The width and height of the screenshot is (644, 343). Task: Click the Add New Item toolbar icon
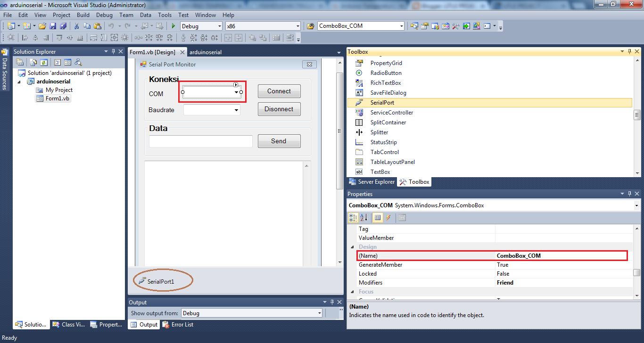[x=26, y=26]
